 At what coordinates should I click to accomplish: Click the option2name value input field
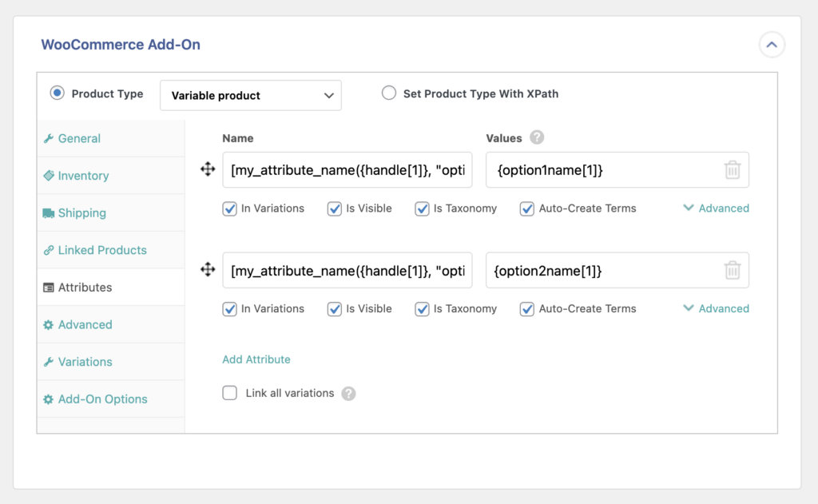(x=607, y=270)
